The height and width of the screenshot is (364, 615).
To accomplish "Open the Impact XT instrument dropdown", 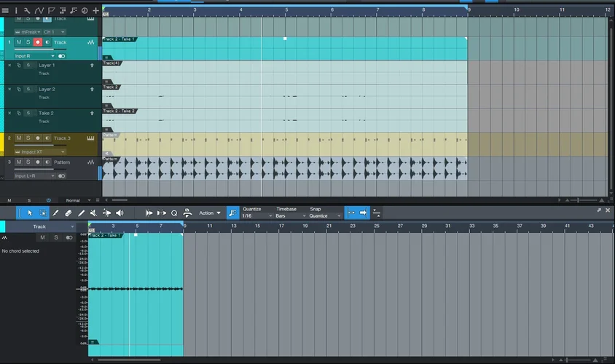I will [35, 151].
